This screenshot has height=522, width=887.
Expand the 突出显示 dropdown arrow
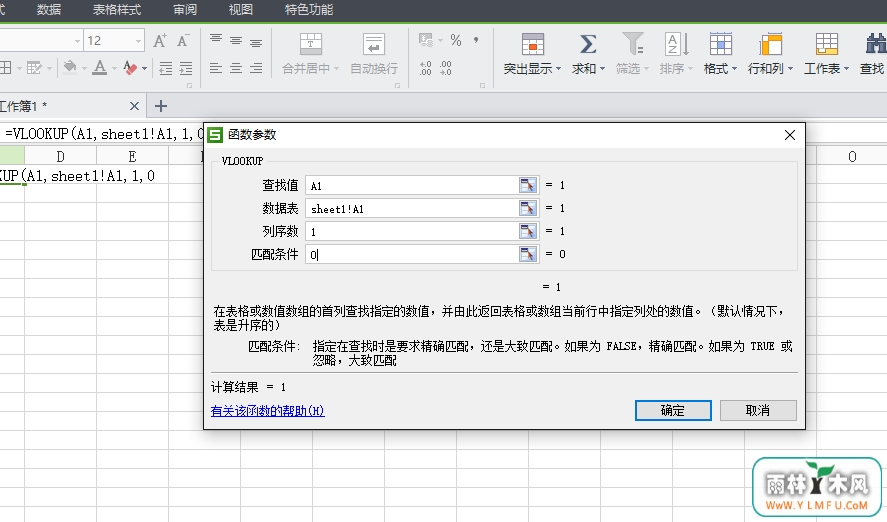pos(558,69)
